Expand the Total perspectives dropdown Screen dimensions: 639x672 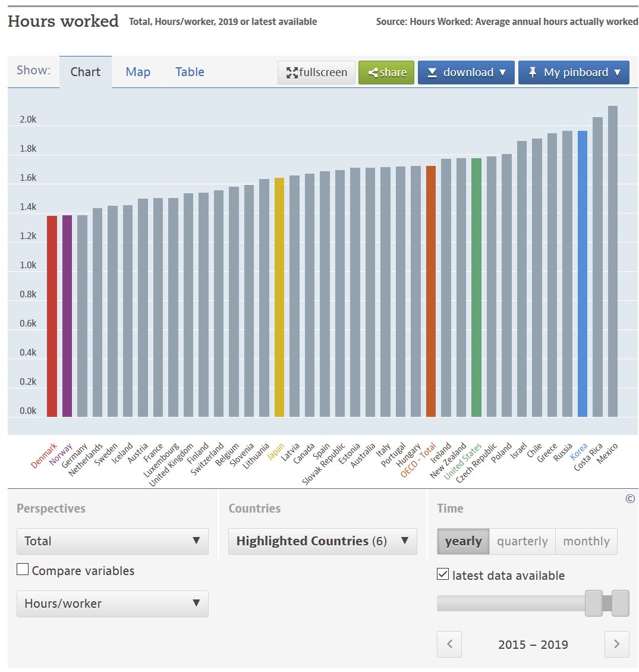(x=112, y=541)
